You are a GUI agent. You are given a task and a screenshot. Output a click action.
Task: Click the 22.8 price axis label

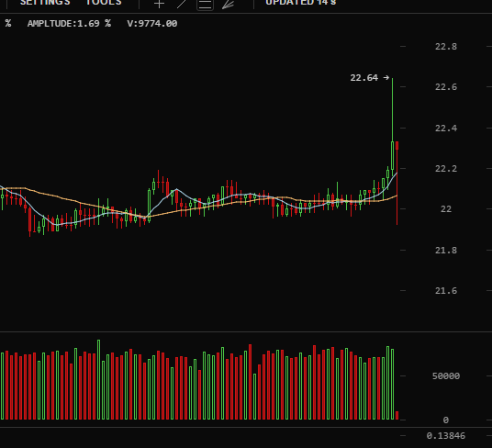[446, 47]
